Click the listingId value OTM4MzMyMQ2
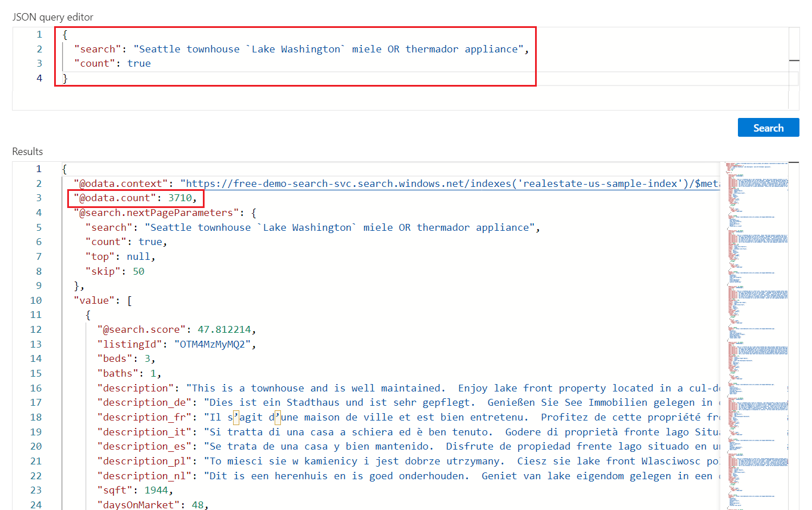 tap(212, 344)
